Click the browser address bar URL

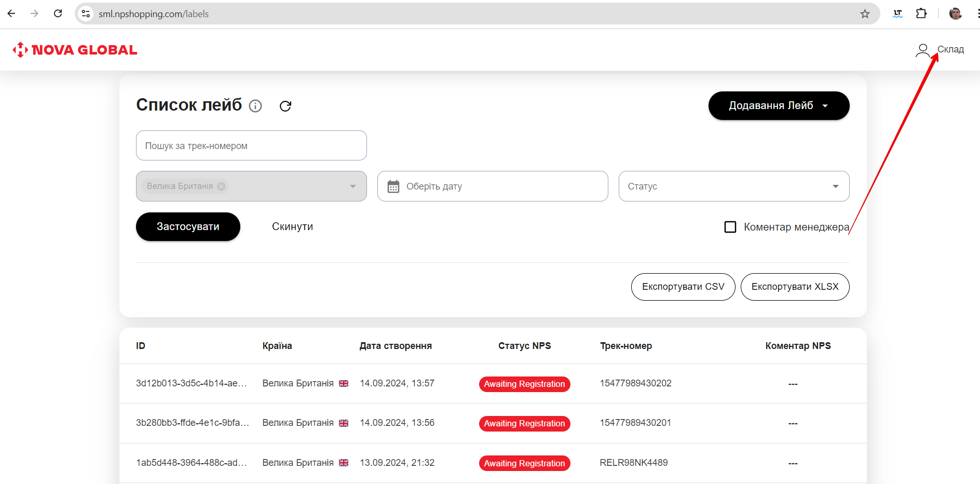(154, 14)
